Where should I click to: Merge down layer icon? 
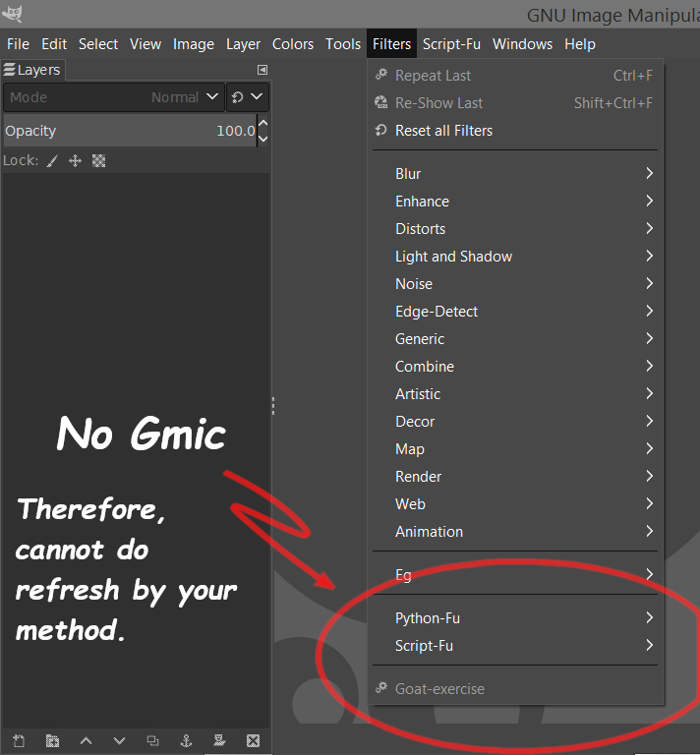click(x=219, y=740)
